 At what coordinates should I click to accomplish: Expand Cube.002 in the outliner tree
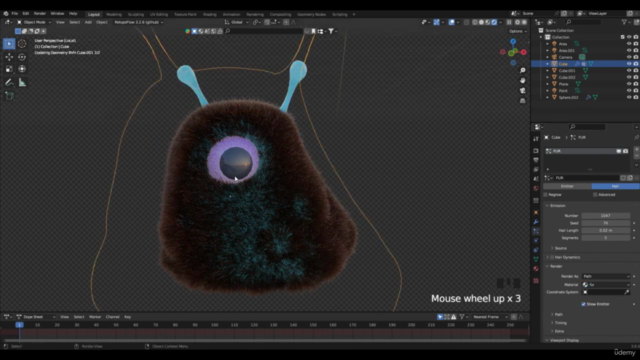pos(548,77)
